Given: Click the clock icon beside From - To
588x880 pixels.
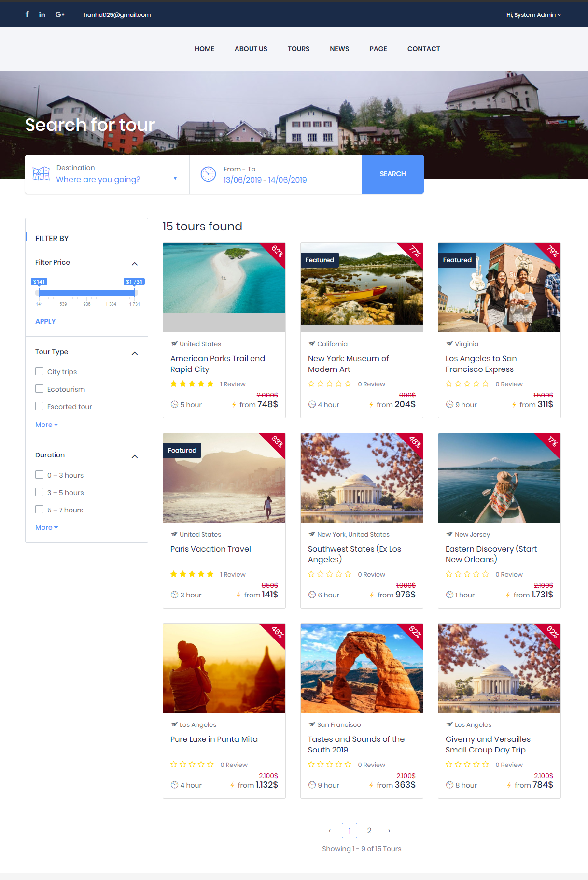Looking at the screenshot, I should pyautogui.click(x=208, y=174).
